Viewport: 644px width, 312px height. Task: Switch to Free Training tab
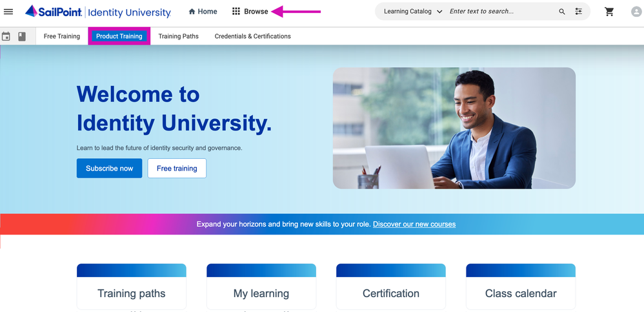tap(62, 36)
